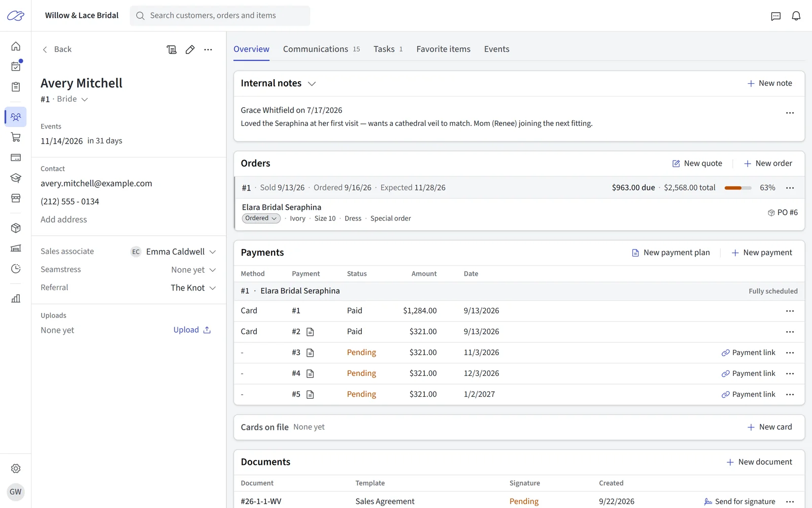
Task: Open the customers icon in the sidebar
Action: (x=16, y=117)
